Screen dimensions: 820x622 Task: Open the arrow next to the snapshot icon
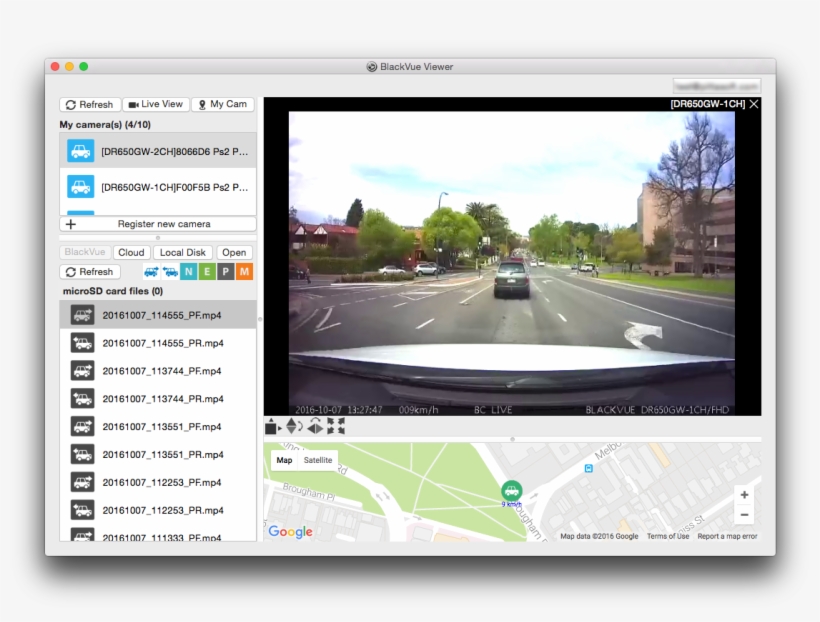point(281,428)
